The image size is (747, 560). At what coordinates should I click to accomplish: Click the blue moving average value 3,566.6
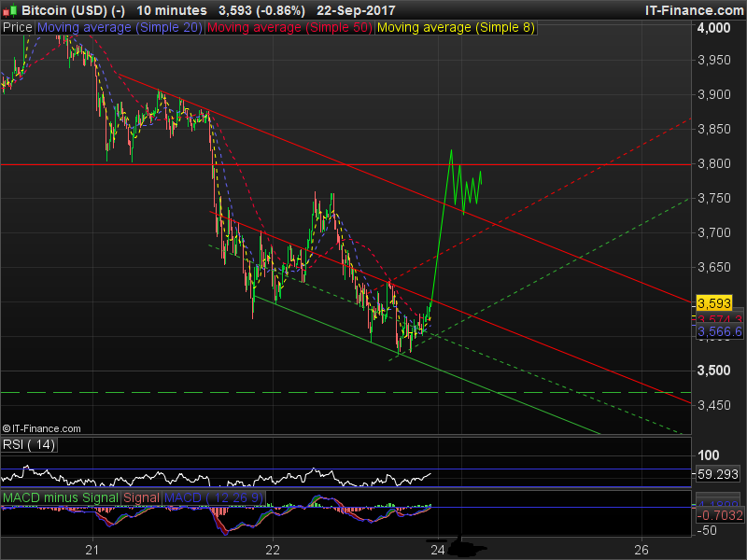(x=719, y=331)
